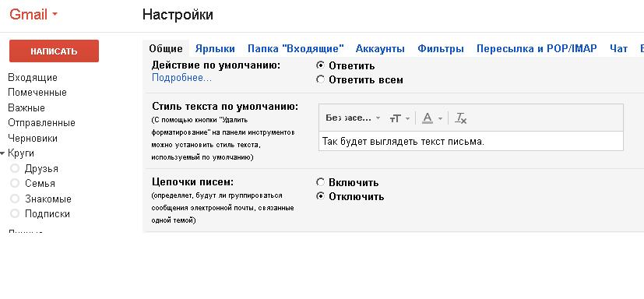Click the sample text preview field
The width and height of the screenshot is (644, 299).
pos(471,141)
